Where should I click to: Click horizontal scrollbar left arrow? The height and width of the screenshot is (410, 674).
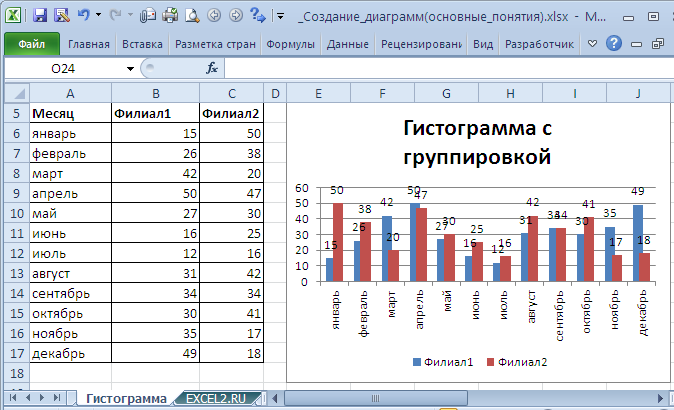pyautogui.click(x=275, y=398)
